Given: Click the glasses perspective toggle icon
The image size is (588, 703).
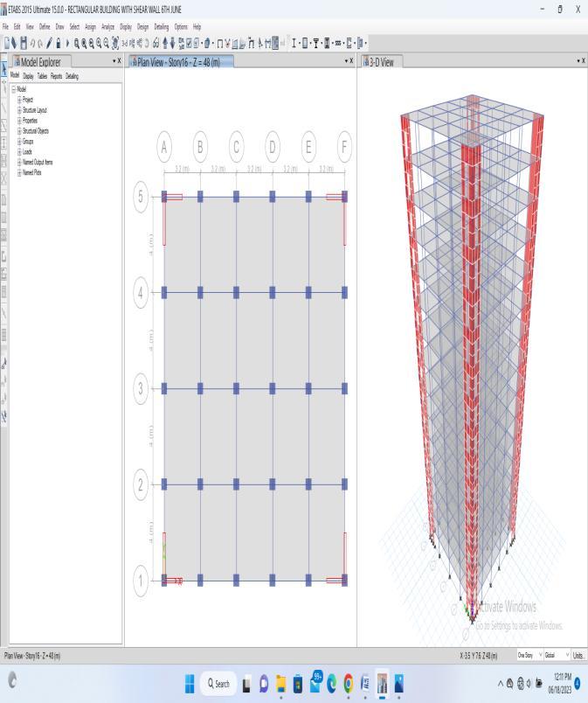Looking at the screenshot, I should point(156,43).
